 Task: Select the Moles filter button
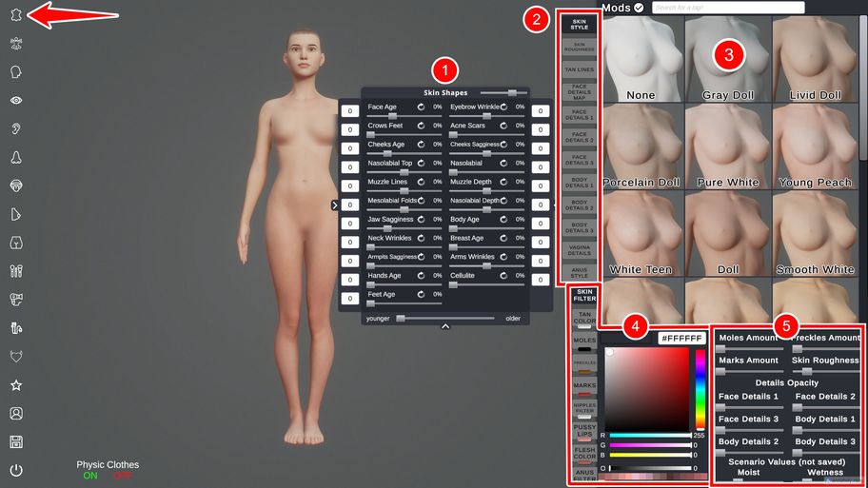coord(584,342)
